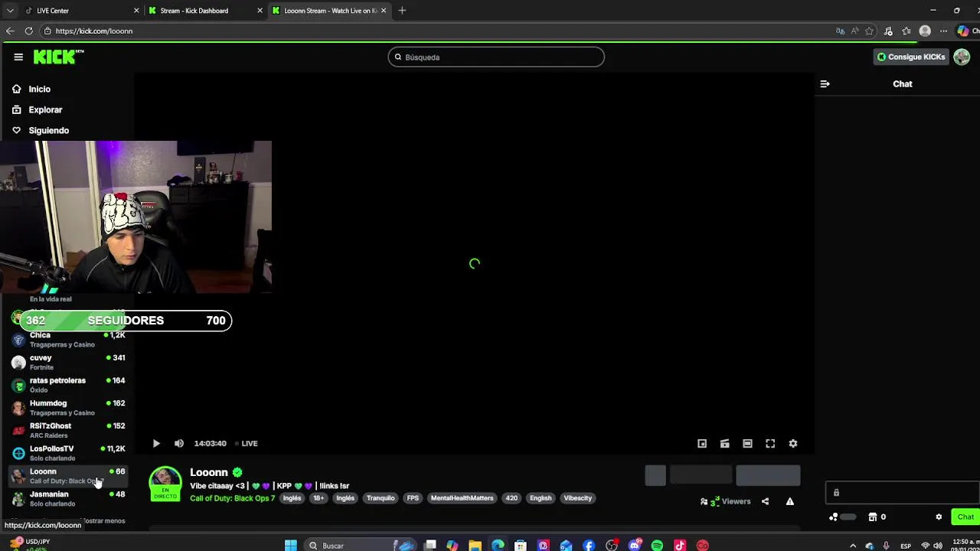The height and width of the screenshot is (551, 980).
Task: Open a new browser tab
Action: 402,11
